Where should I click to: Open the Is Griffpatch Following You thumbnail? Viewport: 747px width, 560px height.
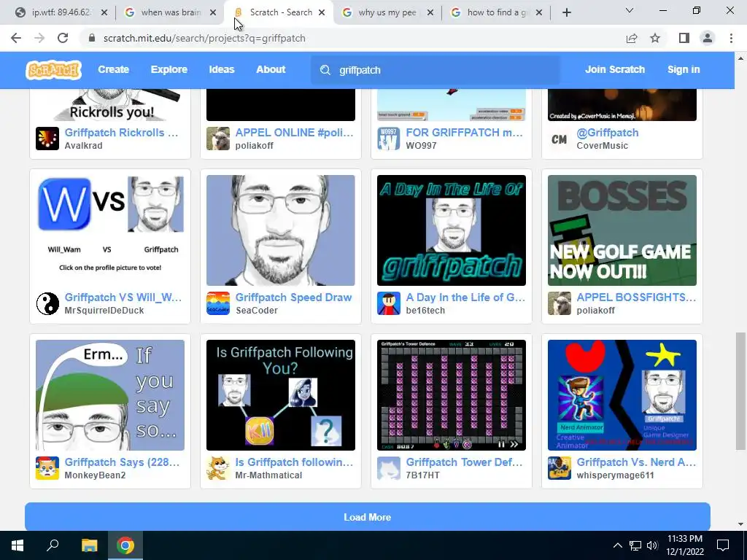click(x=281, y=395)
